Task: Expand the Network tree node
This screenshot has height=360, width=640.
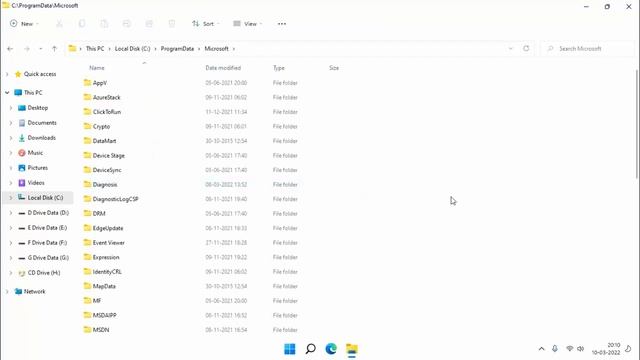Action: point(7,291)
